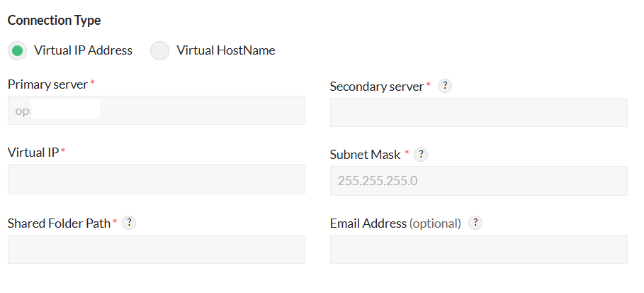
Task: Click the "Virtual HostName" label text
Action: coord(226,50)
